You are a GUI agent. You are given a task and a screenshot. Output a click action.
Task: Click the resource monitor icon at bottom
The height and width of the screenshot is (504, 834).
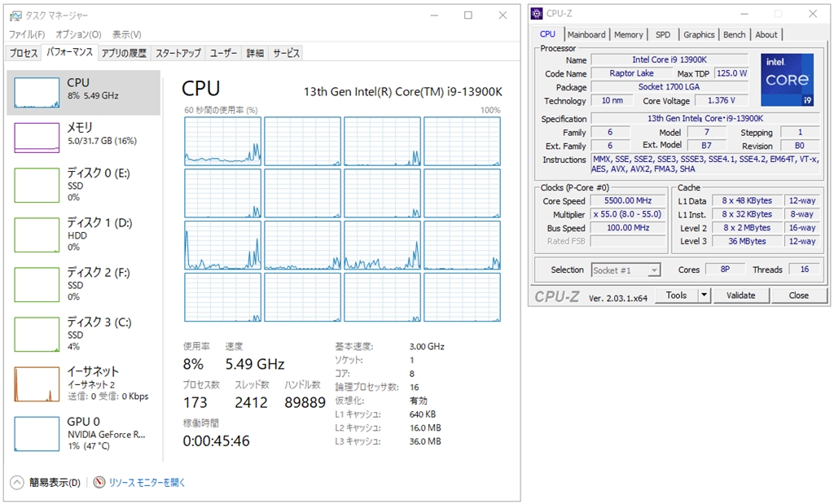pyautogui.click(x=99, y=482)
